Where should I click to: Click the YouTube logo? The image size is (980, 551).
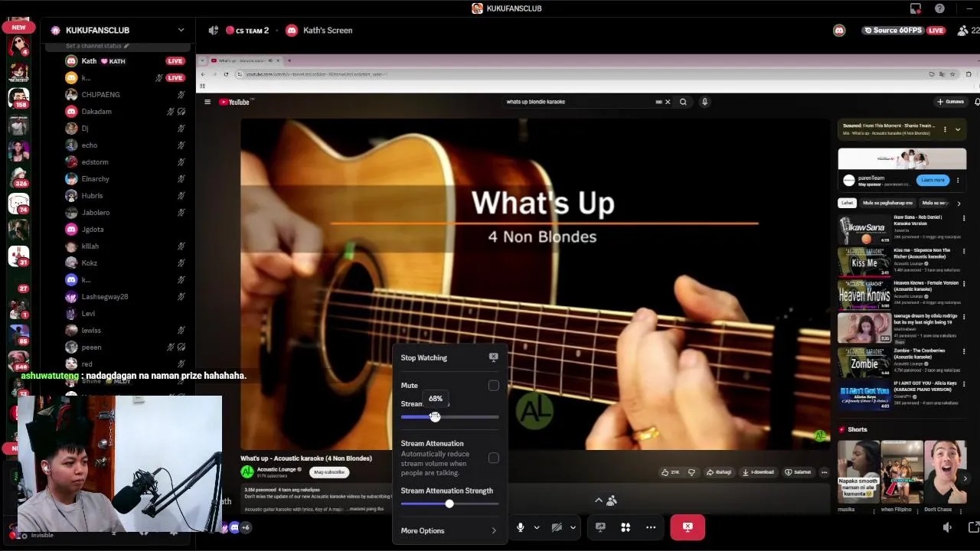coord(235,102)
